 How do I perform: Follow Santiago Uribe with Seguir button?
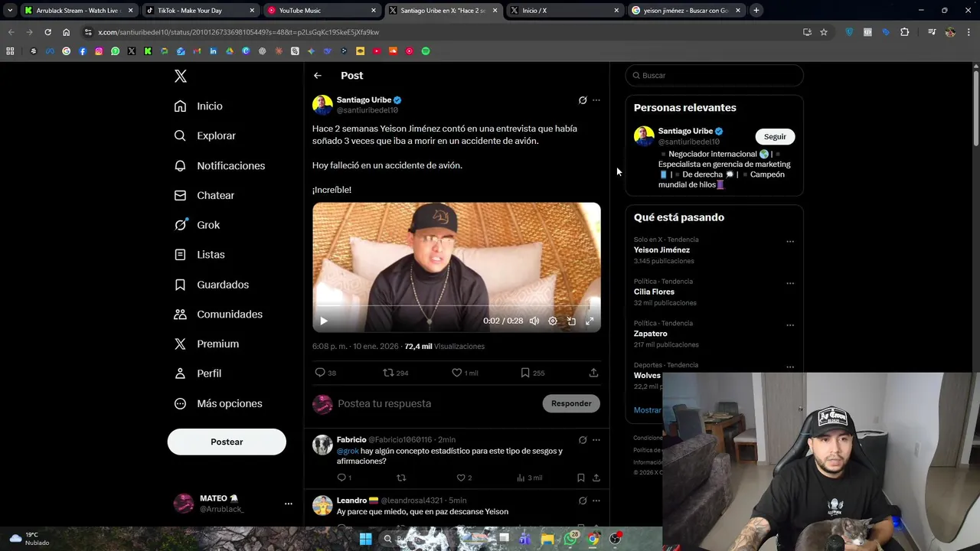pos(775,137)
